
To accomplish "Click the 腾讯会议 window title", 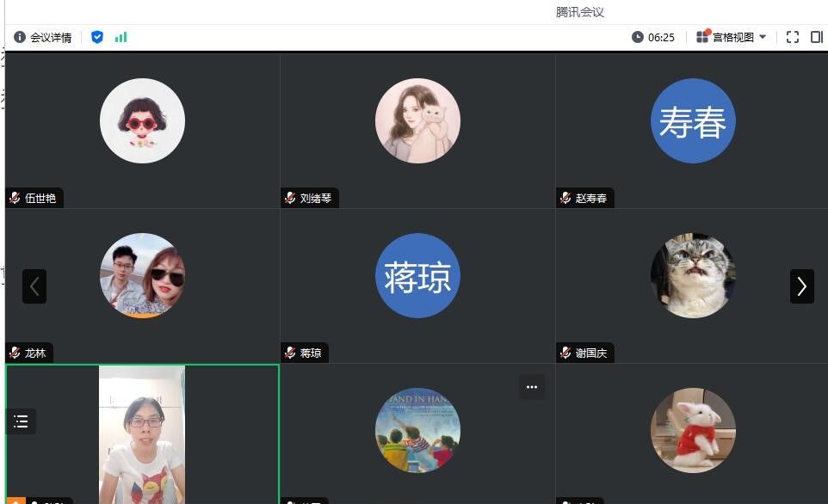I will pos(580,12).
